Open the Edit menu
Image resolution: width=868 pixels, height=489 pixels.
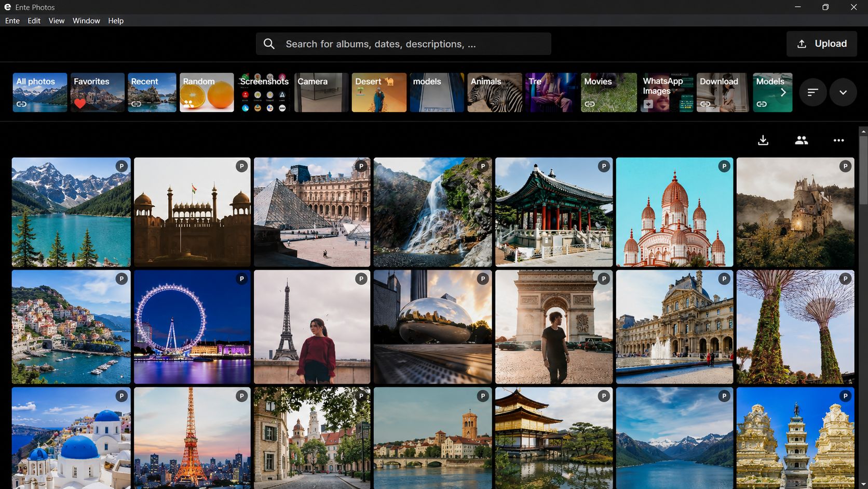34,21
